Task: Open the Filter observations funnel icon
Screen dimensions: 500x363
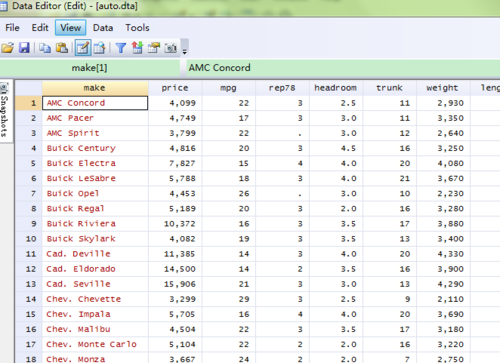Action: tap(121, 48)
